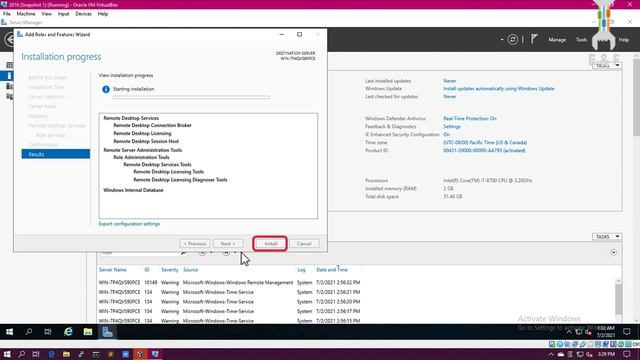Click the VM clock showing 7/2/2021
The height and width of the screenshot is (360, 640).
coord(606,332)
